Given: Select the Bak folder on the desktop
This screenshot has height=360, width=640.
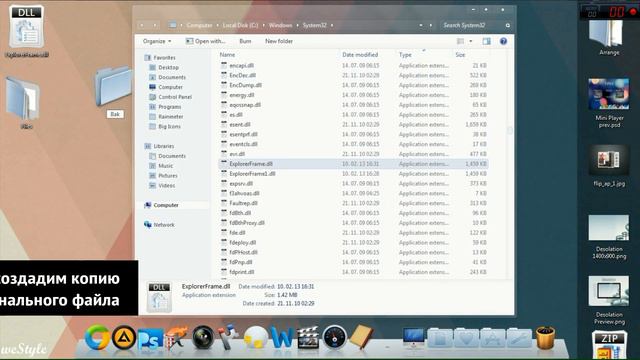Looking at the screenshot, I should coord(114,92).
